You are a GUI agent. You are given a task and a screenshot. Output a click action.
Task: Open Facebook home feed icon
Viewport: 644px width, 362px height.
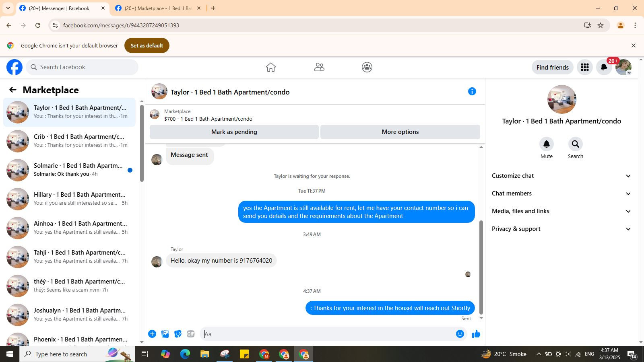(x=271, y=67)
